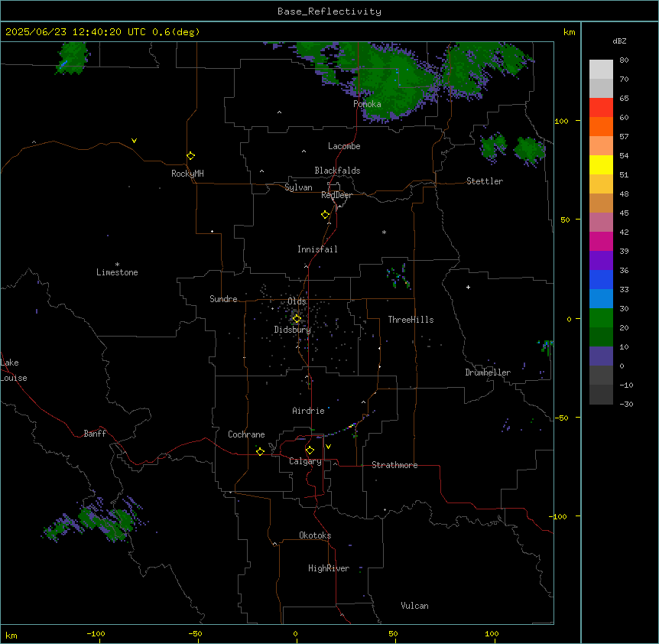659x644 pixels.
Task: Click the Sundre town label
Action: click(x=223, y=299)
